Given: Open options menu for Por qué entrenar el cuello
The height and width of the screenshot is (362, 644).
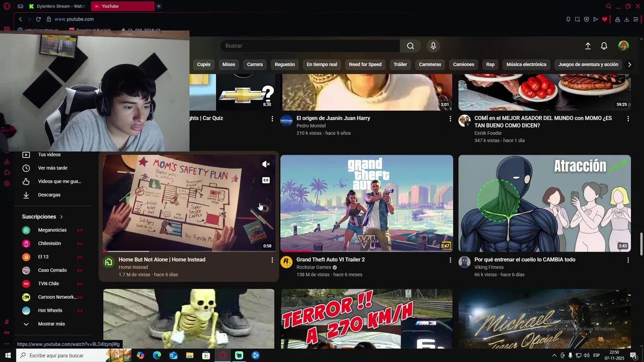Looking at the screenshot, I should (628, 260).
